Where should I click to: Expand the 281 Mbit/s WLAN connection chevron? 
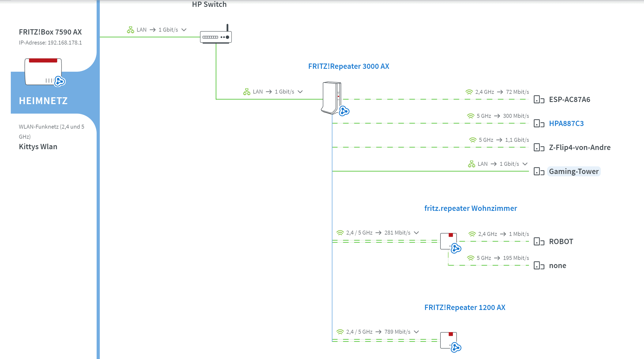click(x=416, y=233)
